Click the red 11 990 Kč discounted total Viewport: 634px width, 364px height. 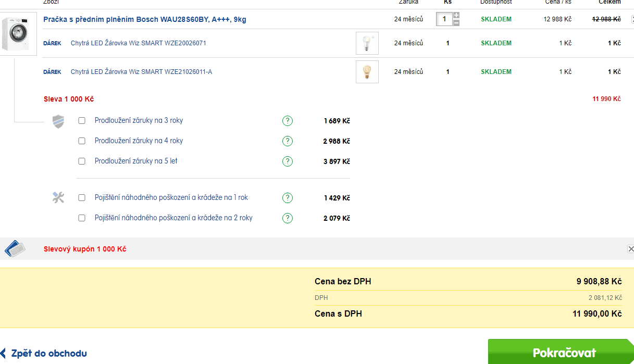(x=606, y=99)
